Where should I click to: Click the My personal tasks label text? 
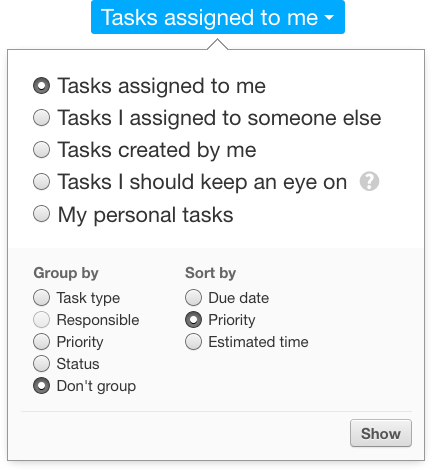145,215
